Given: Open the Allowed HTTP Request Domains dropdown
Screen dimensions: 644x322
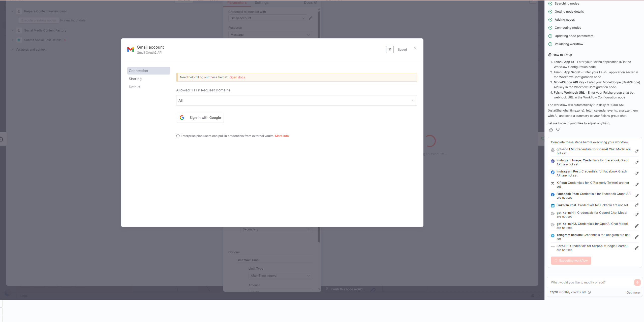Looking at the screenshot, I should (296, 100).
